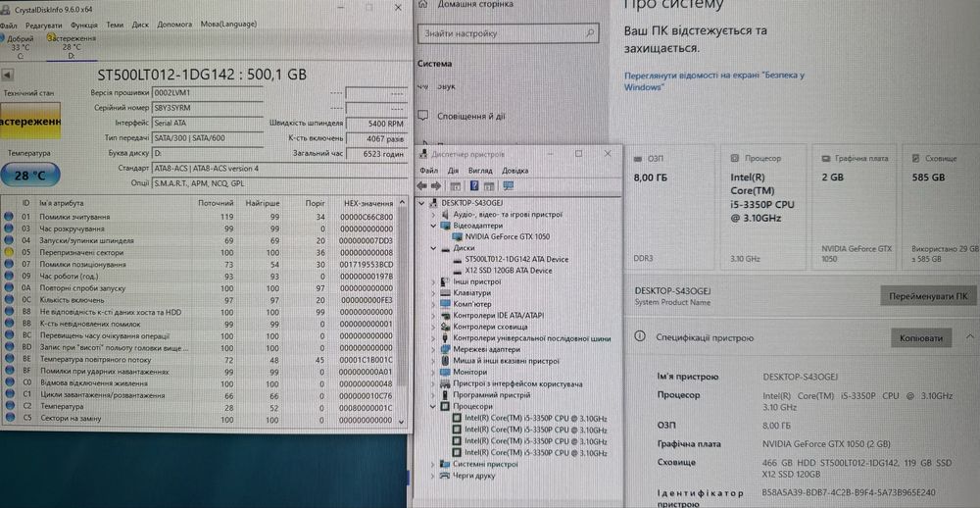The width and height of the screenshot is (980, 508).
Task: Expand the Комп'ютер node
Action: tap(434, 304)
